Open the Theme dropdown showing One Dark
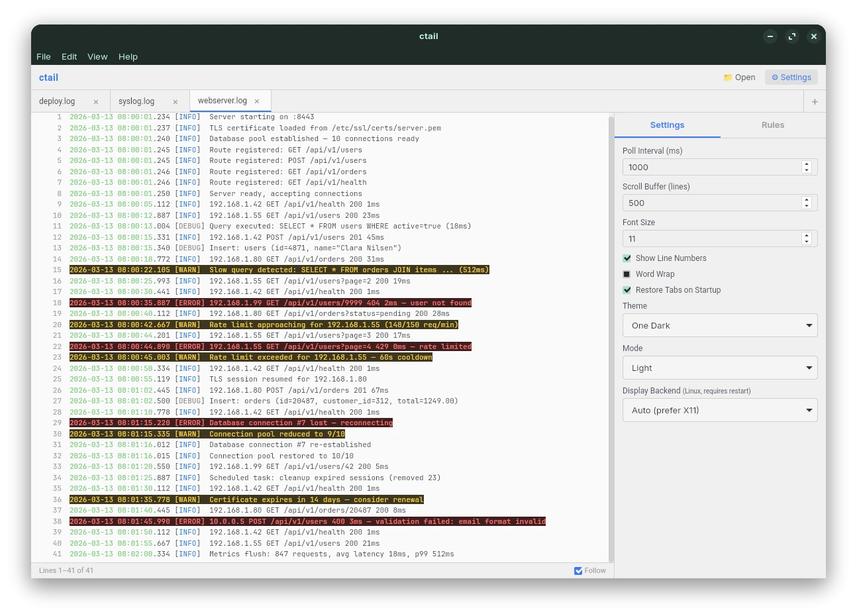Image resolution: width=857 pixels, height=616 pixels. click(720, 325)
